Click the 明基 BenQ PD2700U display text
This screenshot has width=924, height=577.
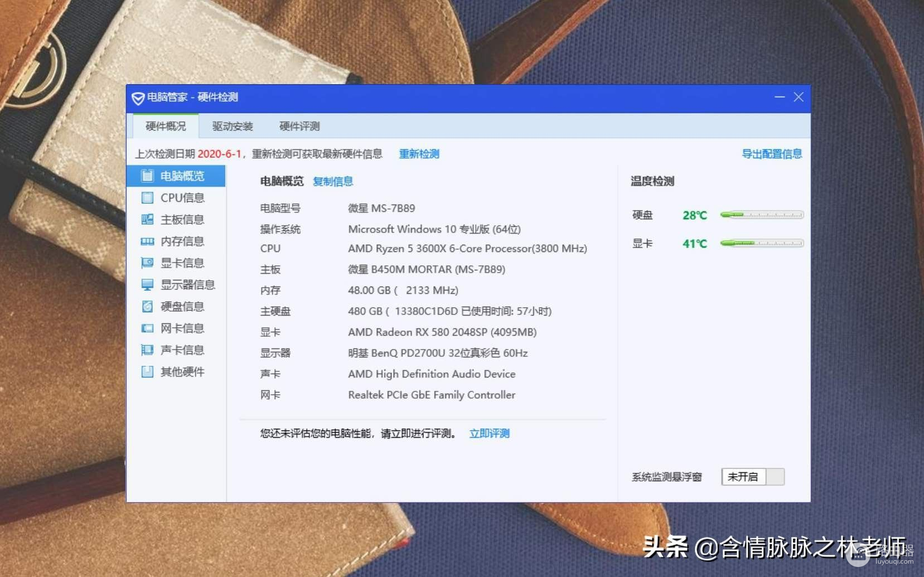[x=438, y=353]
